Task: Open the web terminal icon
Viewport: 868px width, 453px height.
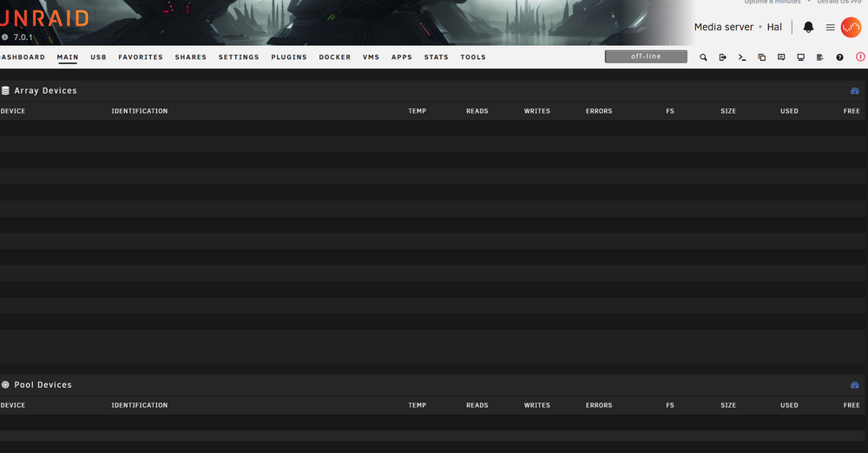Action: point(742,57)
